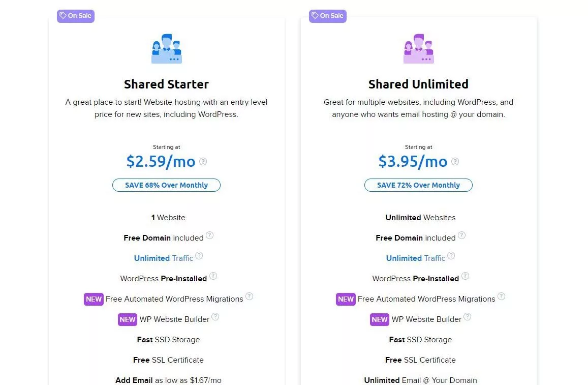This screenshot has height=385, width=588.
Task: Select the Shared Starter plan heading
Action: pos(166,84)
